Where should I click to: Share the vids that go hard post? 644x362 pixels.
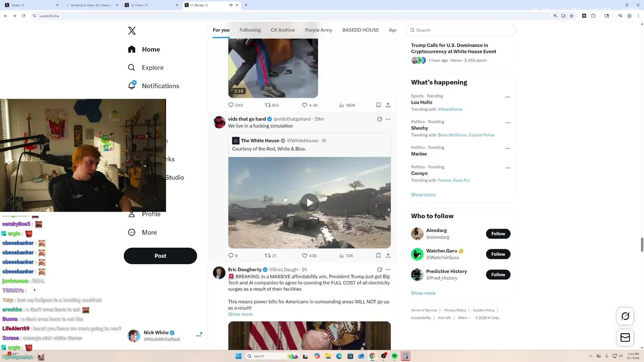pyautogui.click(x=388, y=255)
